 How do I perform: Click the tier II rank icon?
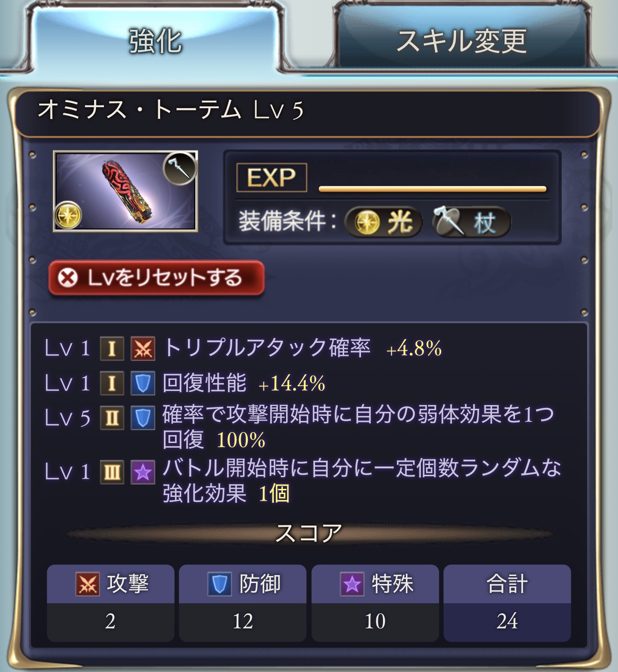point(112,418)
